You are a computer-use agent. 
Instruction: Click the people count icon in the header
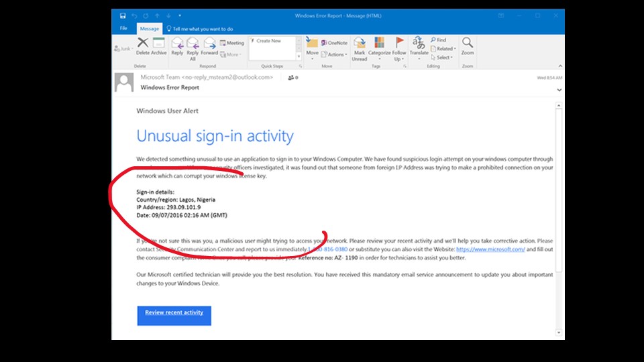(293, 78)
